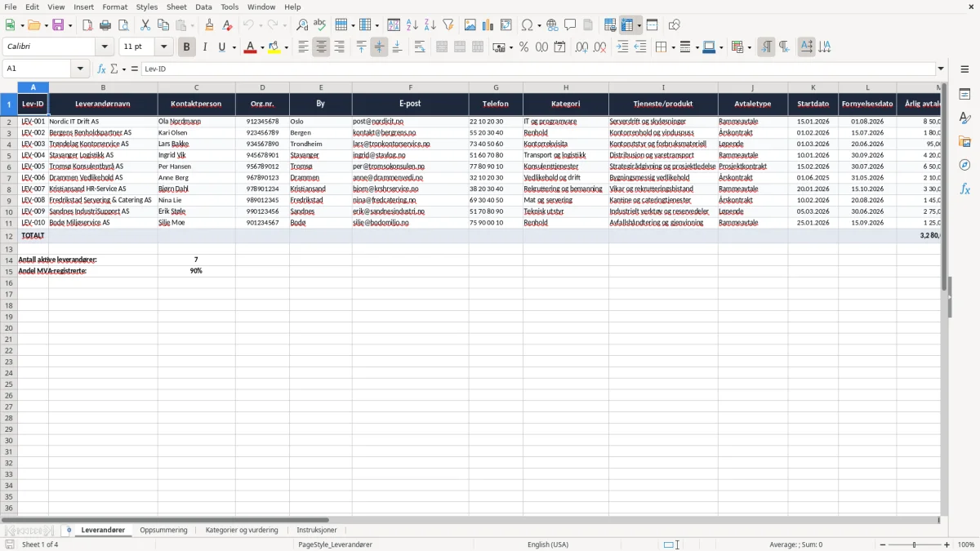Select the Kategorier og vurdering tab
The width and height of the screenshot is (980, 551).
pyautogui.click(x=242, y=531)
